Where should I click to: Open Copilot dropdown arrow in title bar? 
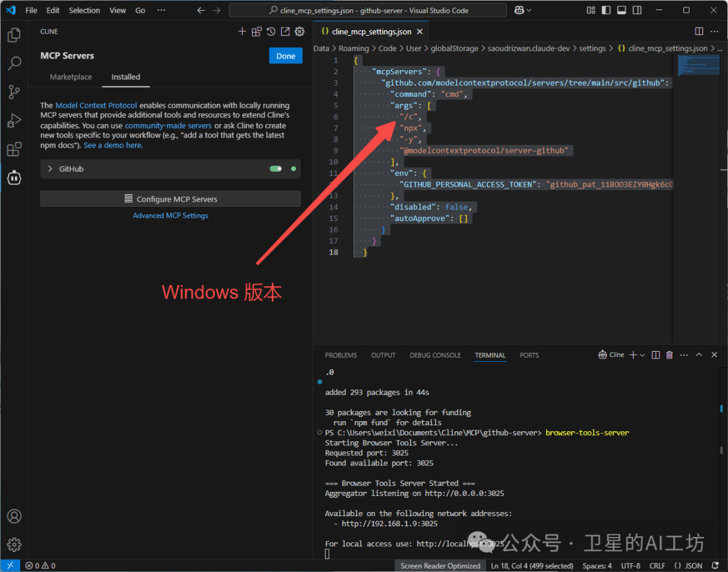tap(529, 10)
